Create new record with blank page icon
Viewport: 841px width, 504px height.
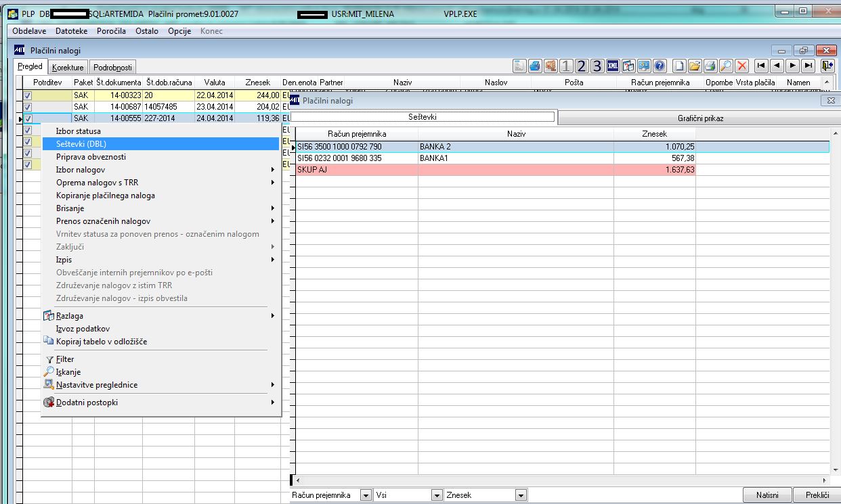point(679,66)
